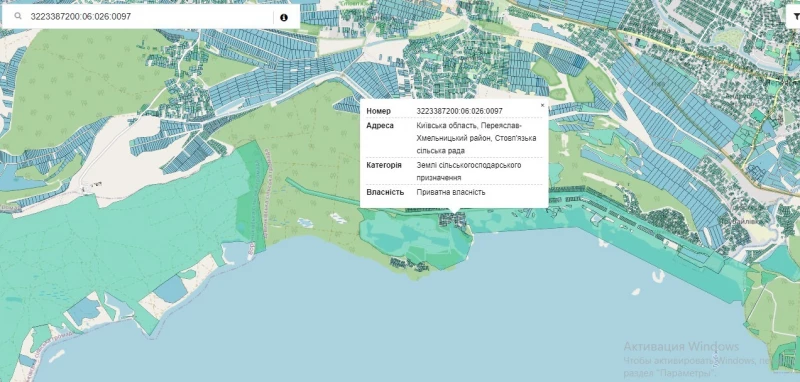This screenshot has height=382, width=800.
Task: Select Землі сільськогосподарського призначення text
Action: tap(468, 171)
